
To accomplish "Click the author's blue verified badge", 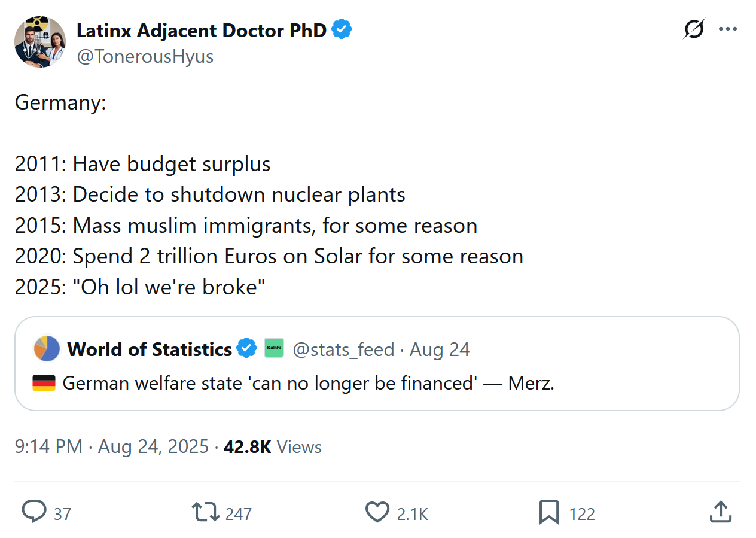I will (342, 29).
